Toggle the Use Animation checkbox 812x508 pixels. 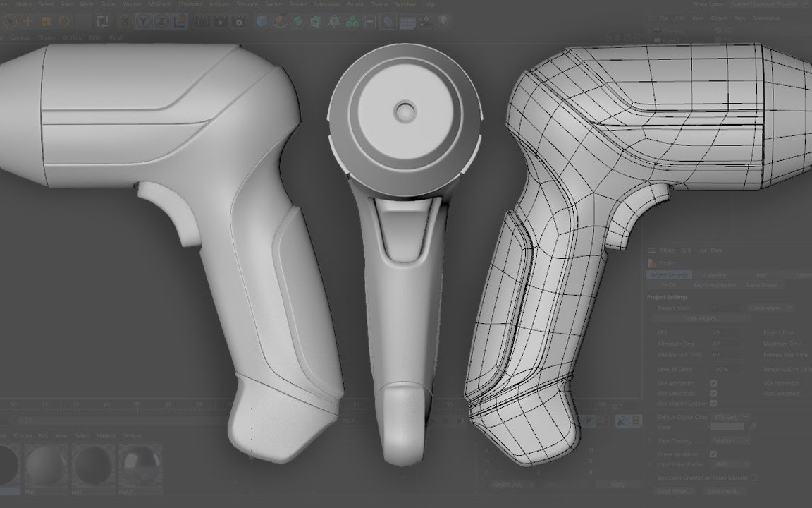pos(713,384)
